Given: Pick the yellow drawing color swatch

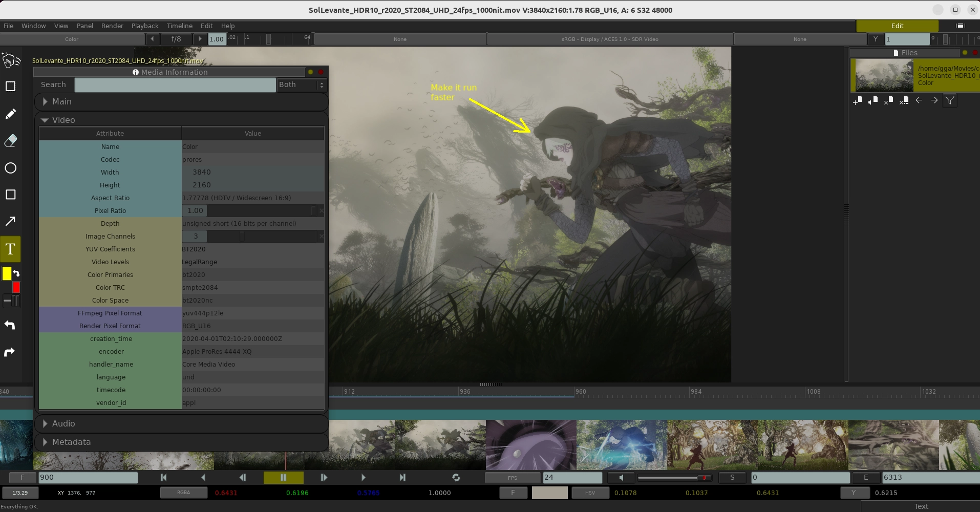Looking at the screenshot, I should pos(7,273).
